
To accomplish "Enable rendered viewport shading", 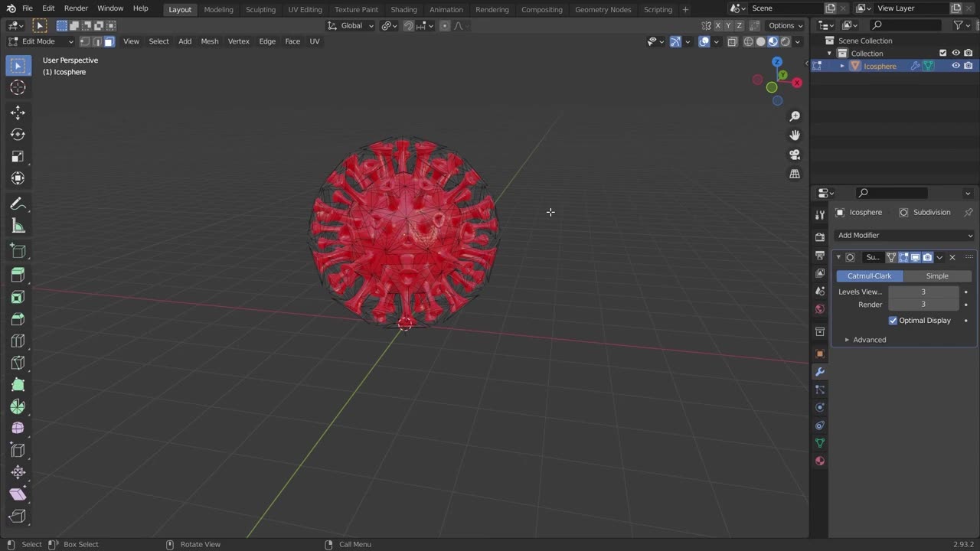I will (786, 41).
